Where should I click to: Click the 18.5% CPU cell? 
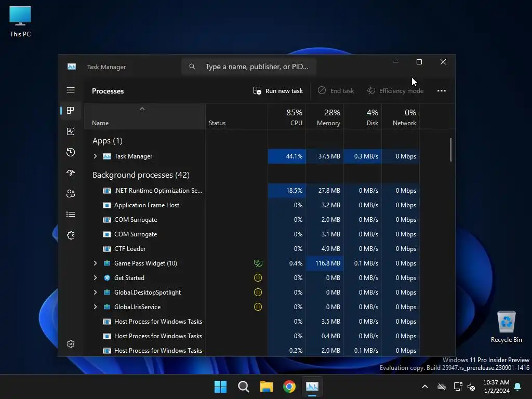(x=287, y=191)
